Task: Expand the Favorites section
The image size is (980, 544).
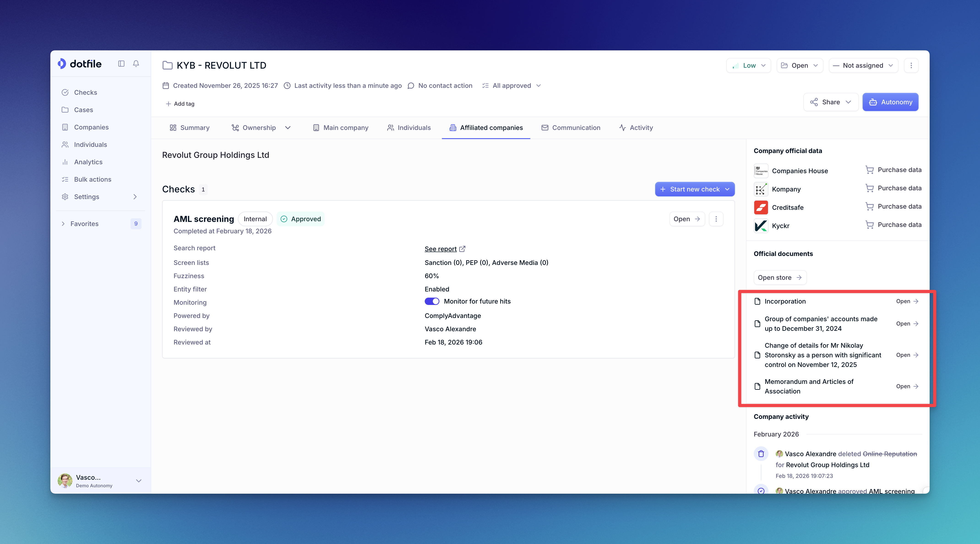Action: (63, 224)
